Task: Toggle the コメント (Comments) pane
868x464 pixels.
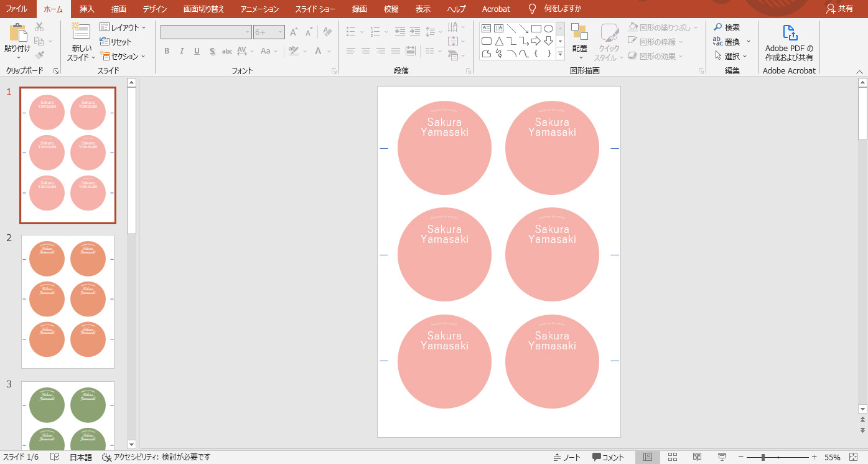Action: tap(608, 457)
